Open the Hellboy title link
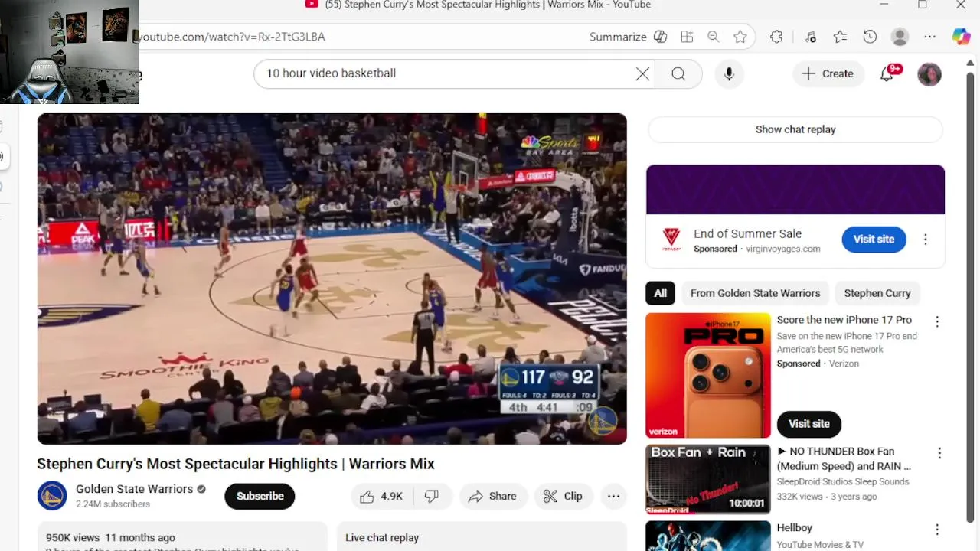This screenshot has height=551, width=980. tap(794, 528)
